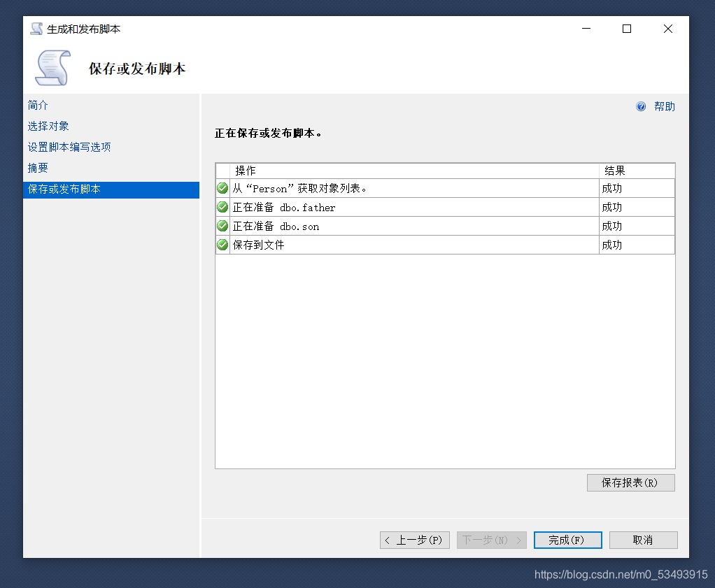Viewport: 715px width, 588px height.
Task: Open the 帮助 link
Action: tap(664, 106)
